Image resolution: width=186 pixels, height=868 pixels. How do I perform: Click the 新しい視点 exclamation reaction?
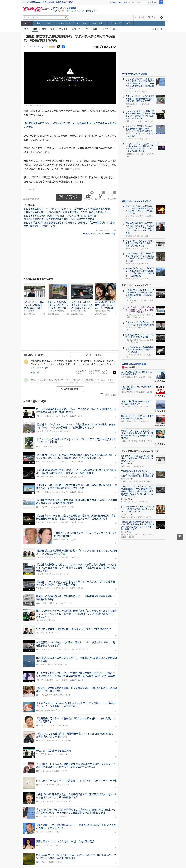click(112, 196)
